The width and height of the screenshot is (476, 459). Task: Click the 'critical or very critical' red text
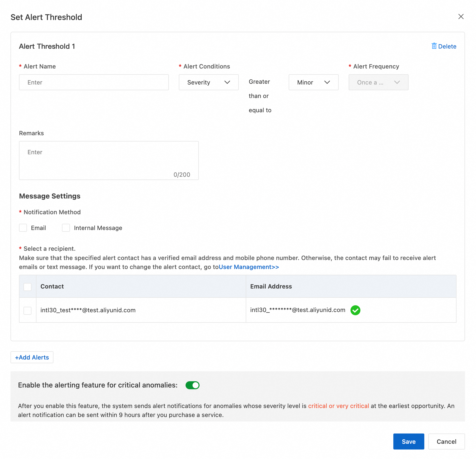pos(338,406)
